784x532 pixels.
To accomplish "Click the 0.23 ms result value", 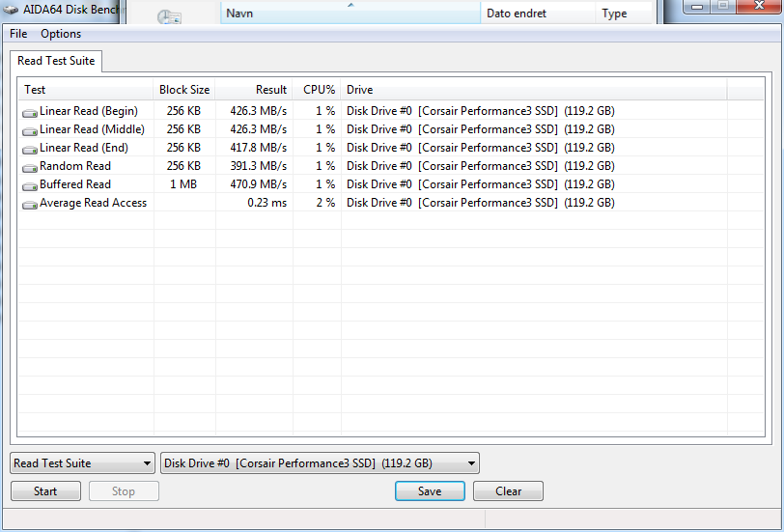I will 267,203.
